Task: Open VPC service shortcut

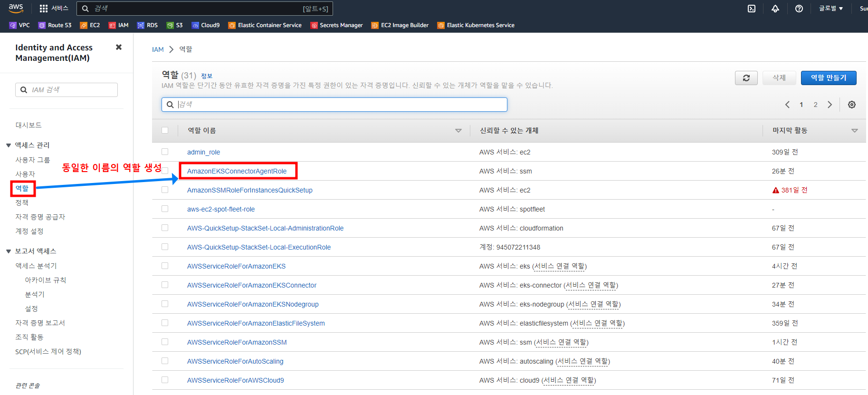Action: [x=19, y=25]
